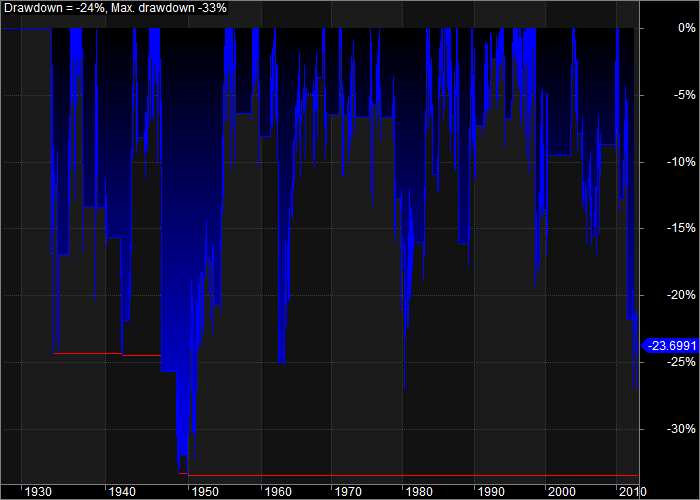Click the -25% y-axis label
Viewport: 700px width, 500px height.
point(680,360)
